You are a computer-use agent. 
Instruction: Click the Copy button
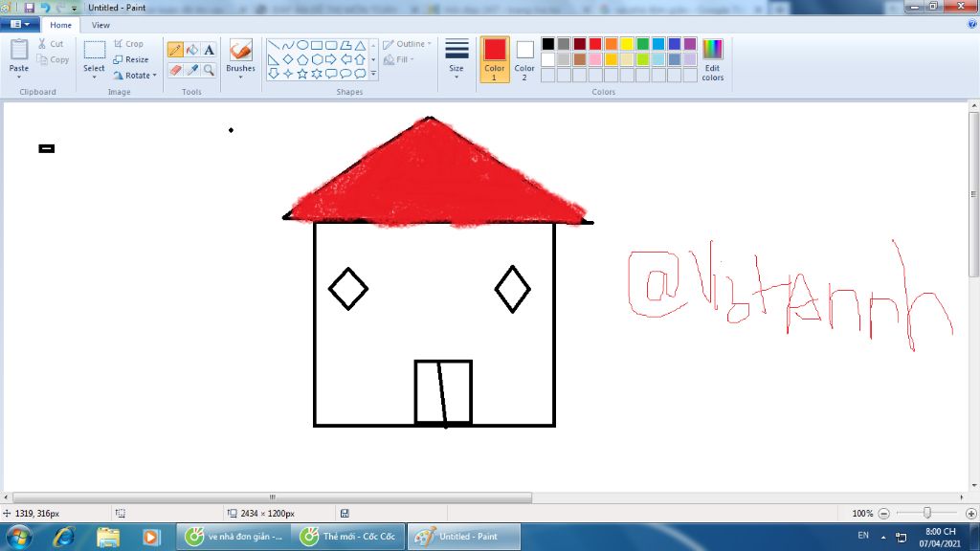click(x=53, y=59)
